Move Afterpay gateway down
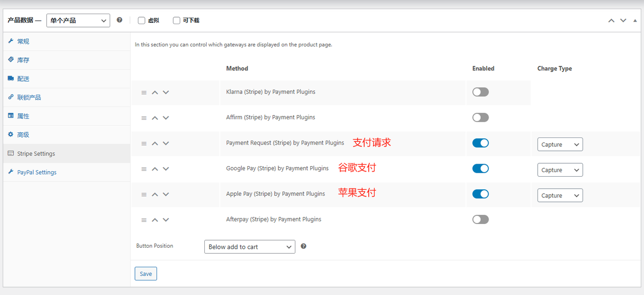Viewport: 644px width, 295px height. (166, 220)
